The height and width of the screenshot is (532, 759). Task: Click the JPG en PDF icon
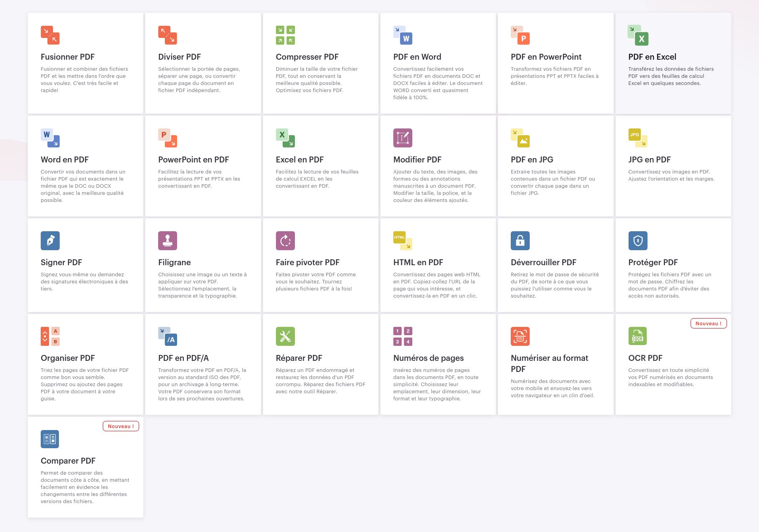(638, 138)
